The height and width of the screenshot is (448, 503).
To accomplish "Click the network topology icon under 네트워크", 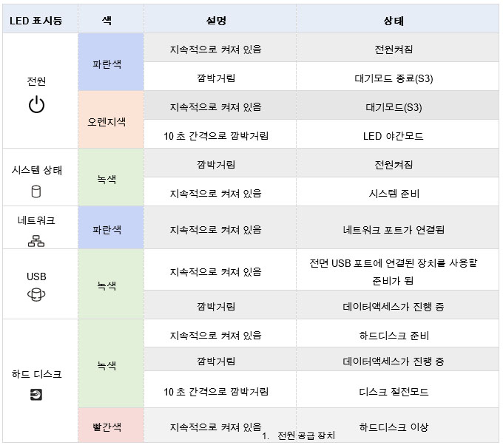I will [x=36, y=239].
